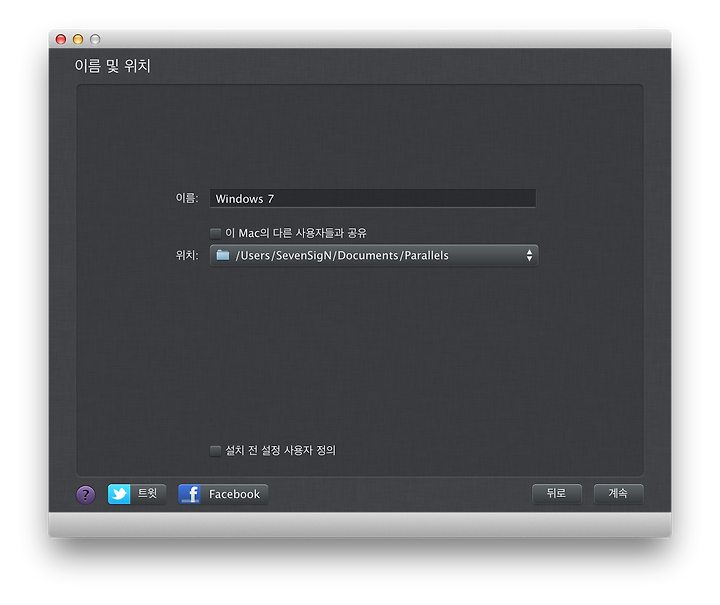Open the location path dropdown
The width and height of the screenshot is (720, 605).
pos(374,255)
